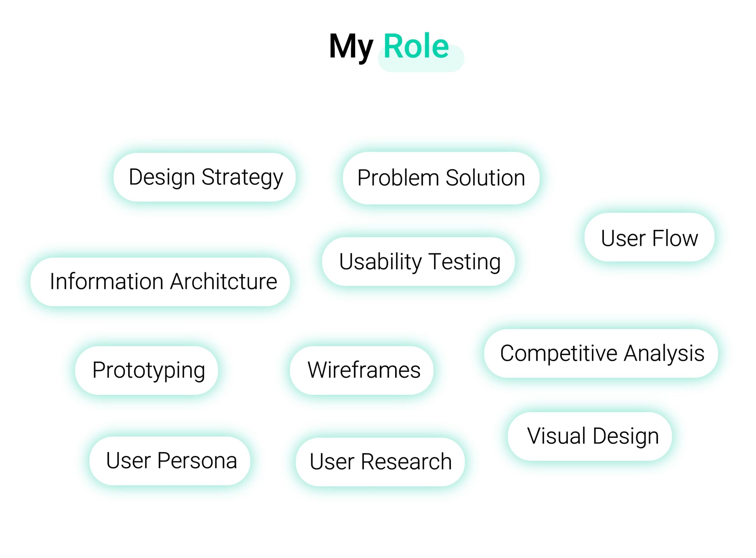Open the Information Architcture pill
756x558 pixels.
coord(160,282)
